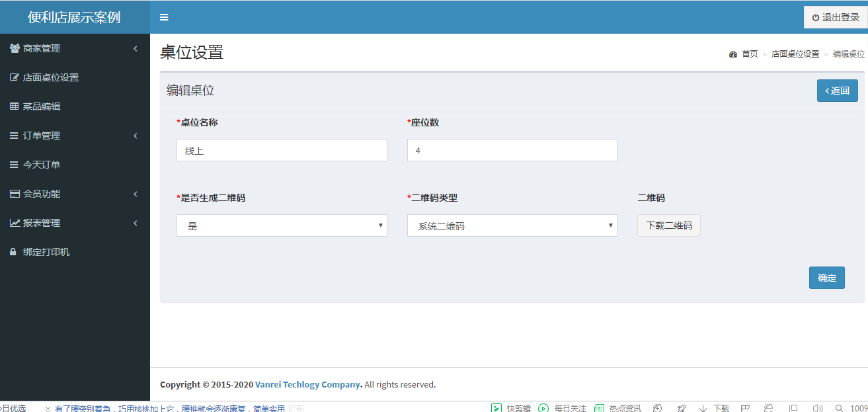Click the 退出登录 logout button
The width and height of the screenshot is (868, 412).
click(836, 17)
